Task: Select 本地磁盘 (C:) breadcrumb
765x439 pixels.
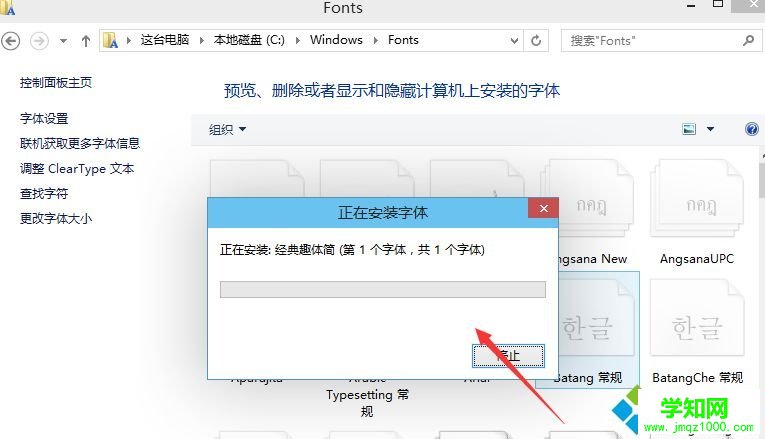Action: tap(249, 40)
